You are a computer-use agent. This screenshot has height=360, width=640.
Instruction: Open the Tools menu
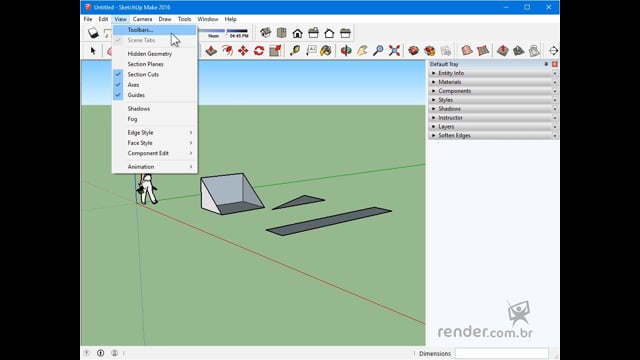click(184, 19)
